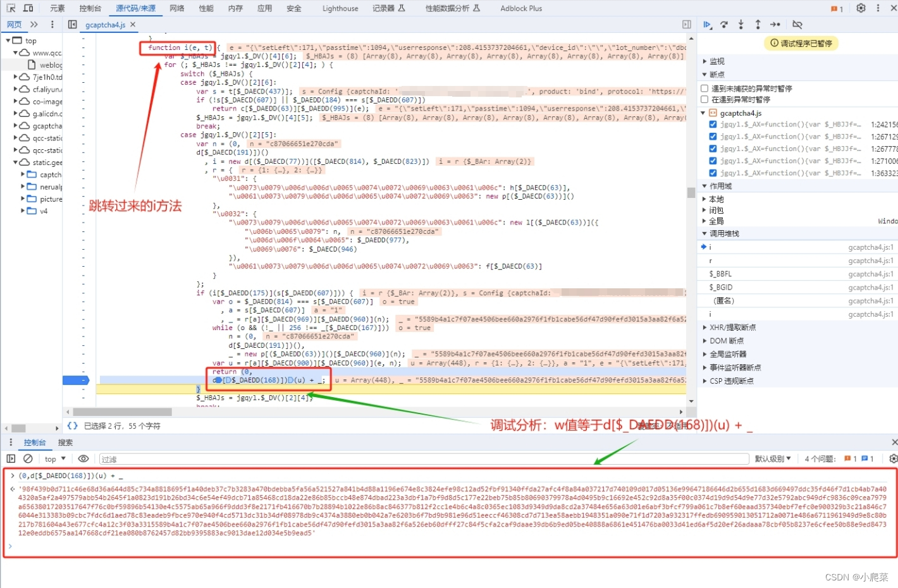Create live expression eye icon

(83, 458)
